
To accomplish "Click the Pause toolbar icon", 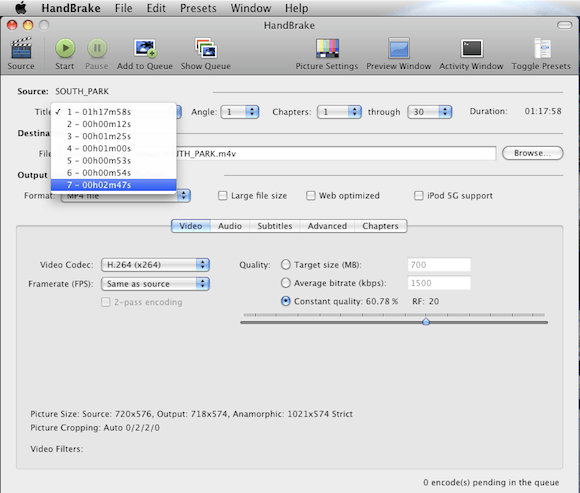I will [97, 48].
